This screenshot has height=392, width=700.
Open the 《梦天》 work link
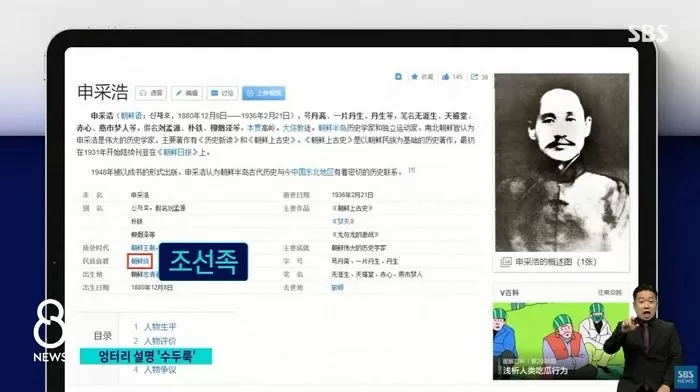point(343,221)
